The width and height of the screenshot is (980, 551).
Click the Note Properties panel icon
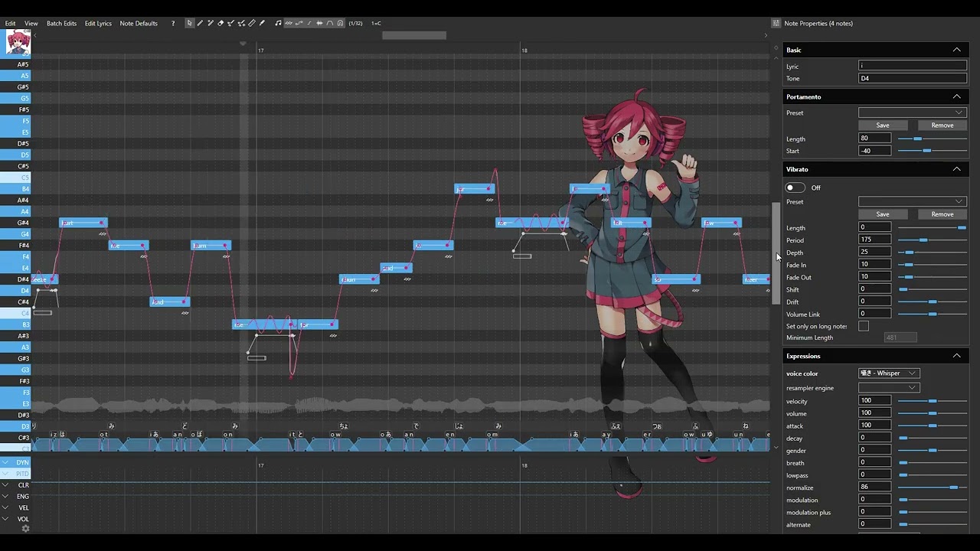pos(776,23)
